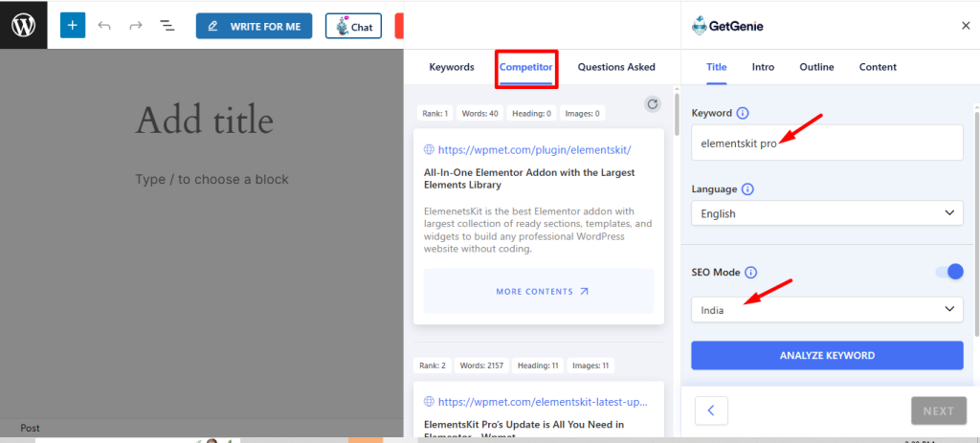The width and height of the screenshot is (980, 443).
Task: Toggle the SEO Mode switch
Action: point(949,272)
